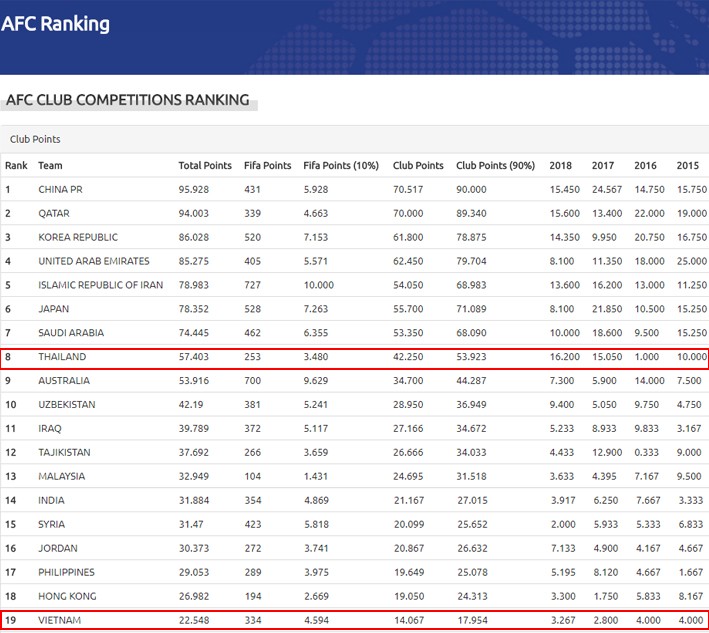Click the Fifa Points (10%) column header
Viewport: 709px width, 633px height.
[x=341, y=165]
